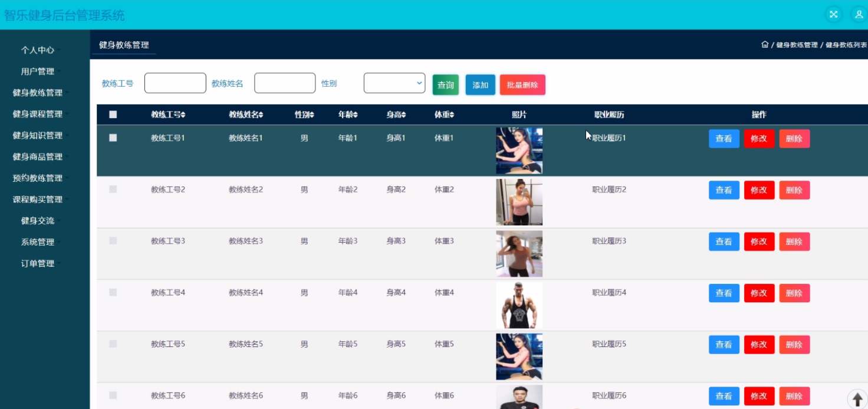Click 查看 for 教练工号5

coord(724,345)
